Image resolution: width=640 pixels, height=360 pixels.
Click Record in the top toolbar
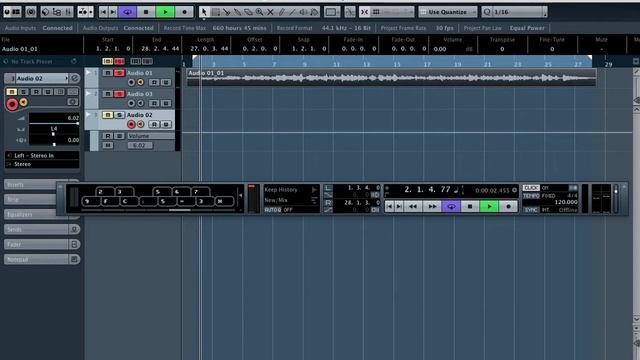coord(184,12)
